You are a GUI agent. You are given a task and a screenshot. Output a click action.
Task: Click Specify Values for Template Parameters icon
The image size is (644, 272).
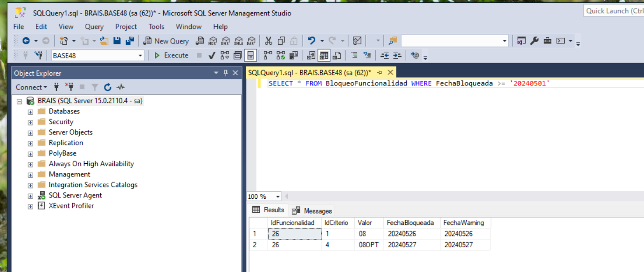click(x=415, y=55)
